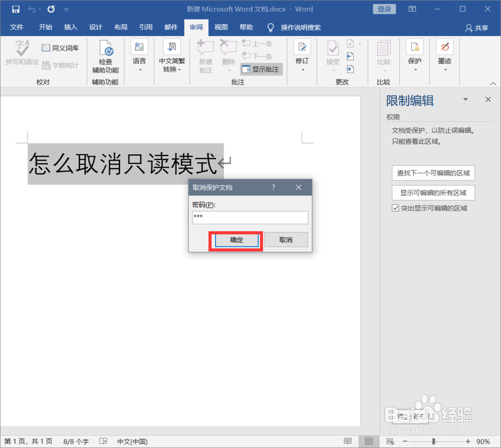This screenshot has width=501, height=448.
Task: Switch to the 布局 ribbon tab
Action: pyautogui.click(x=121, y=28)
